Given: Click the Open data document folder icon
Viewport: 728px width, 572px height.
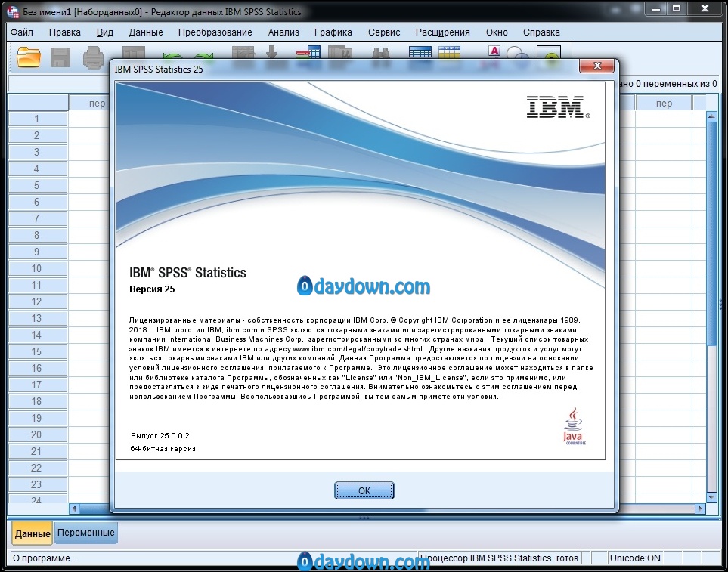Looking at the screenshot, I should pos(28,57).
